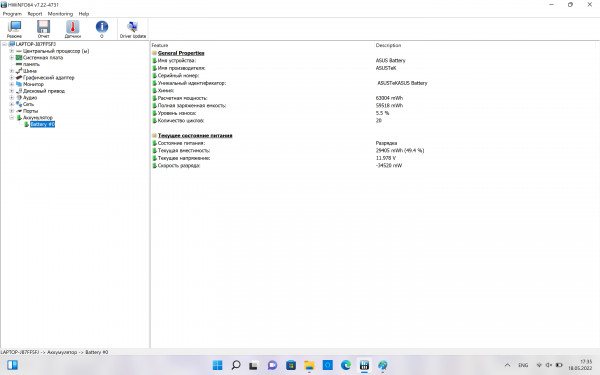Screen dimensions: 600x375
Task: Select the cycle count value 20
Action: tap(378, 120)
